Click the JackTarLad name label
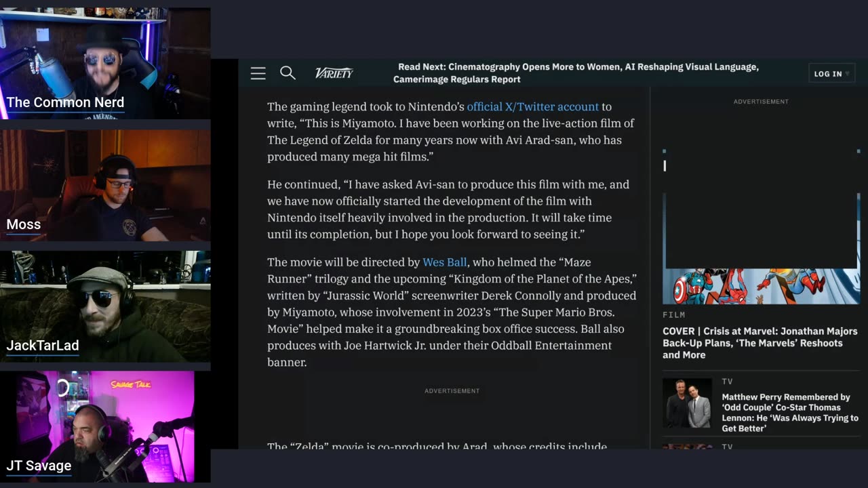Image resolution: width=868 pixels, height=488 pixels. [x=42, y=346]
